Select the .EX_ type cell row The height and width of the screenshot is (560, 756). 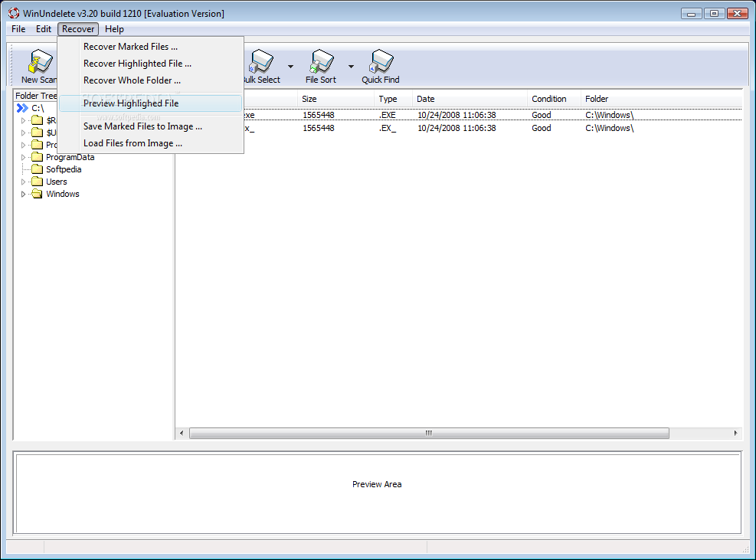(x=387, y=128)
